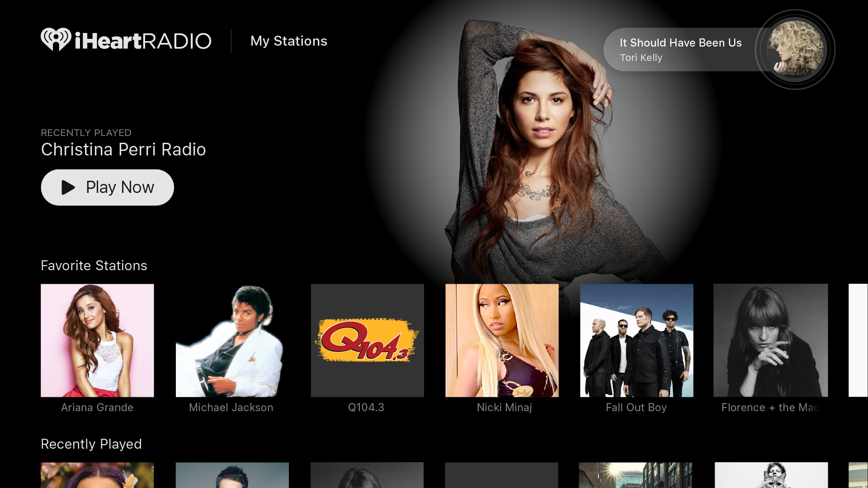Click the 'Tori Kelly' artist name text
Viewport: 868px width, 488px height.
click(641, 58)
